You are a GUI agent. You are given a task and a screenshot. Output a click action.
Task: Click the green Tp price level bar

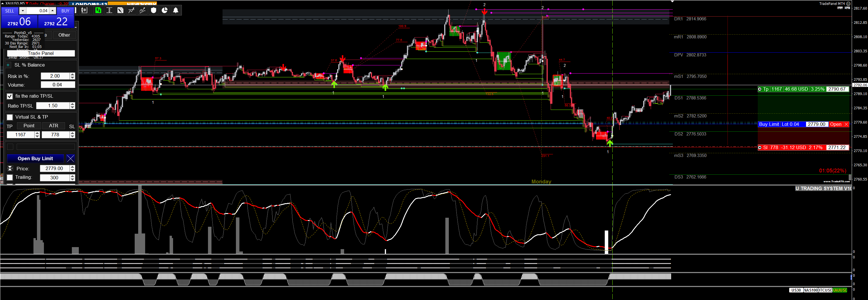[804, 89]
